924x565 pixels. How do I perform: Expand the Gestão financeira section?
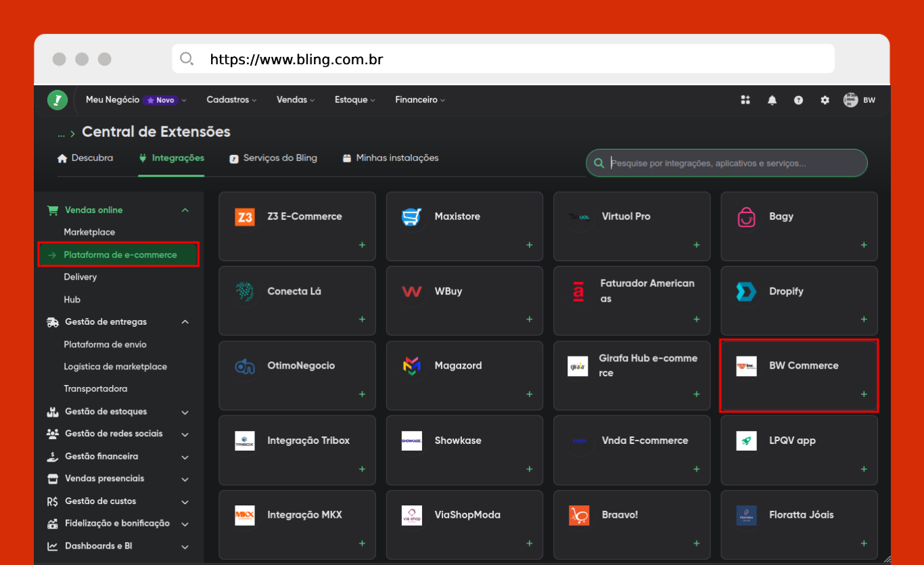tap(185, 457)
